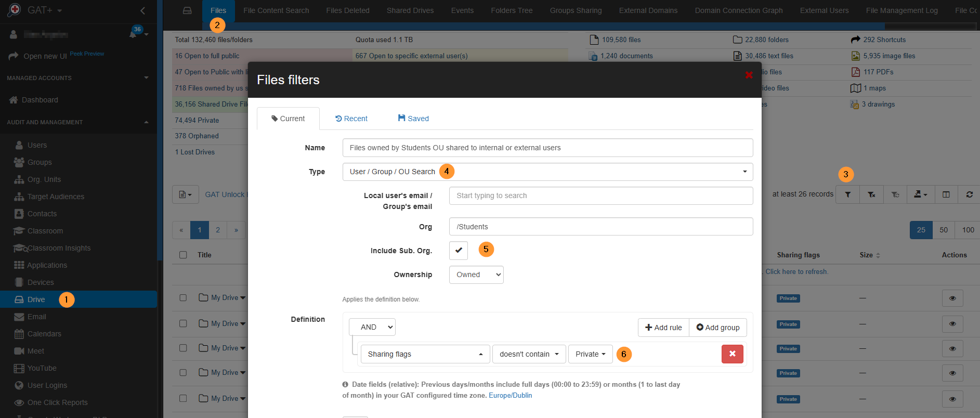Open the Shared Drives tab
The image size is (980, 418).
point(410,10)
